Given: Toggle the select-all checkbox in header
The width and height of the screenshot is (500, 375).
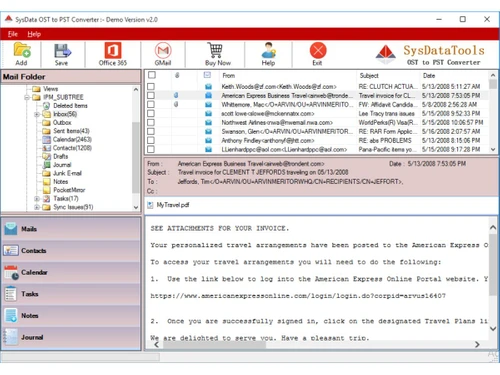Looking at the screenshot, I should [152, 75].
